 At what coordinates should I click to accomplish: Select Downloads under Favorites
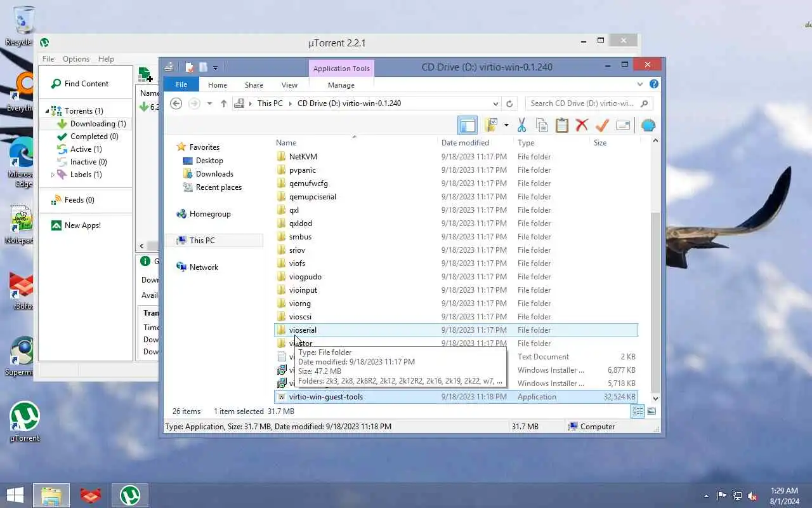pos(214,174)
